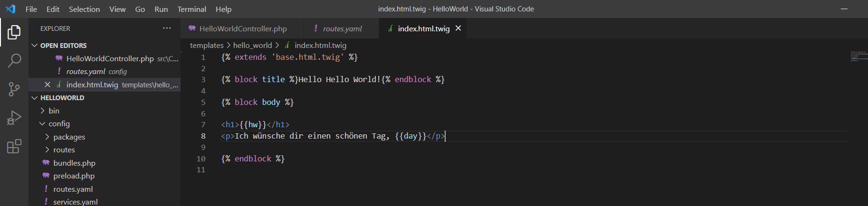868x206 pixels.
Task: Switch to the routes.yaml tab
Action: (342, 28)
